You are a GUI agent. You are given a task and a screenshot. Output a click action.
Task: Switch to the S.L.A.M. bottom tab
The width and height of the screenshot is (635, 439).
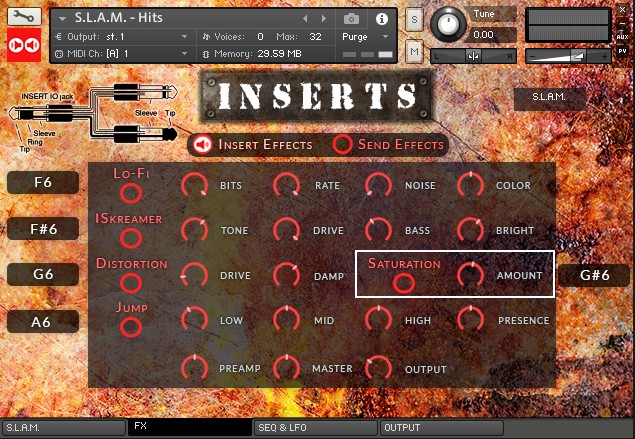[x=64, y=428]
